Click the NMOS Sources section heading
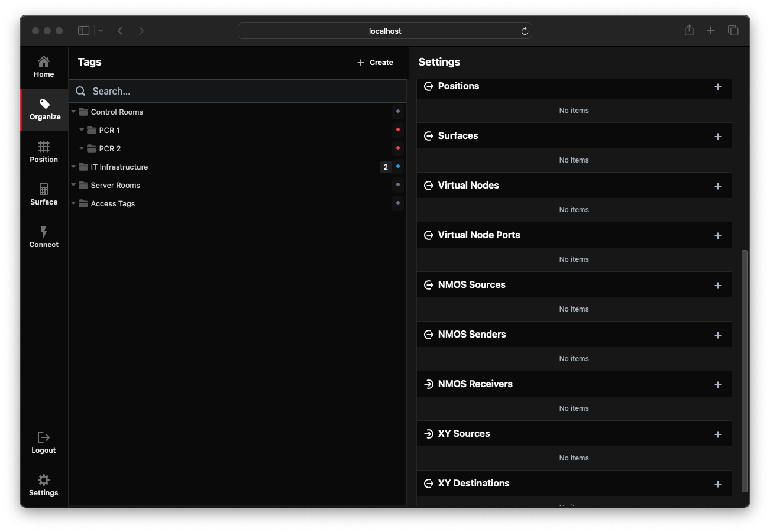Screen dimensions: 770x532 point(472,285)
